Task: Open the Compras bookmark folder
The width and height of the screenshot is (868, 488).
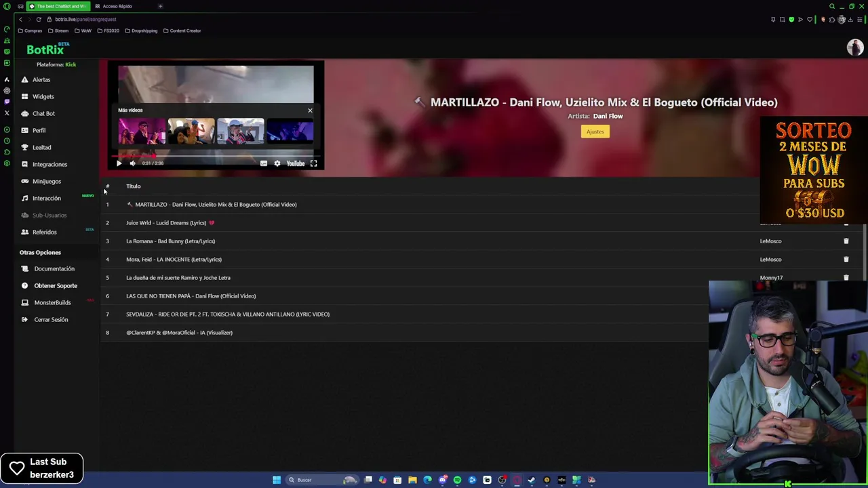Action: click(x=30, y=30)
